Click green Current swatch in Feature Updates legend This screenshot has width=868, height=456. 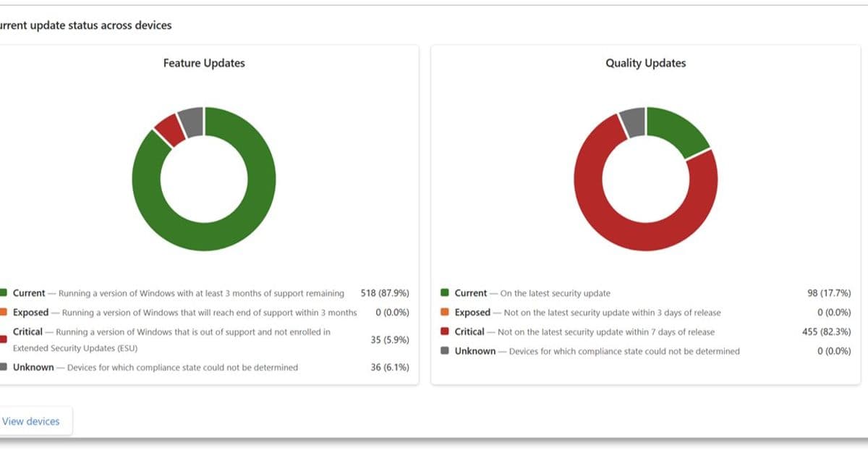(4, 293)
